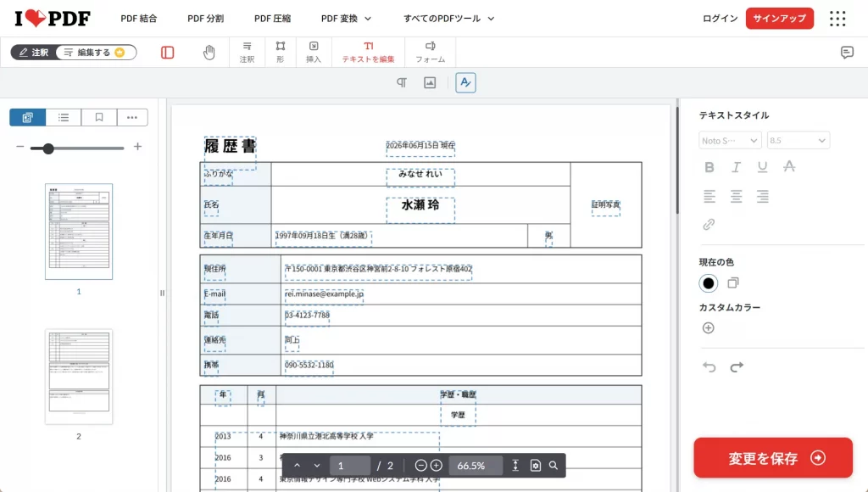This screenshot has height=492, width=868.
Task: Go to next page arrow
Action: (317, 466)
